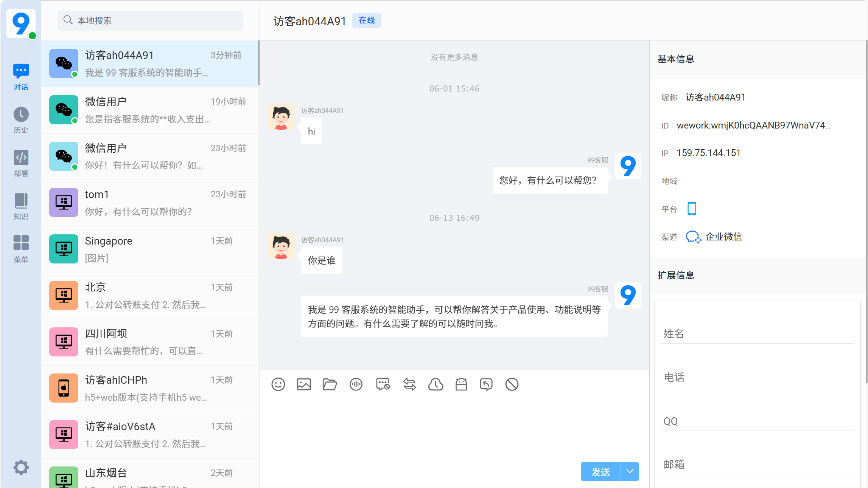Open the Singapore conversation
The image size is (868, 488).
[x=149, y=249]
